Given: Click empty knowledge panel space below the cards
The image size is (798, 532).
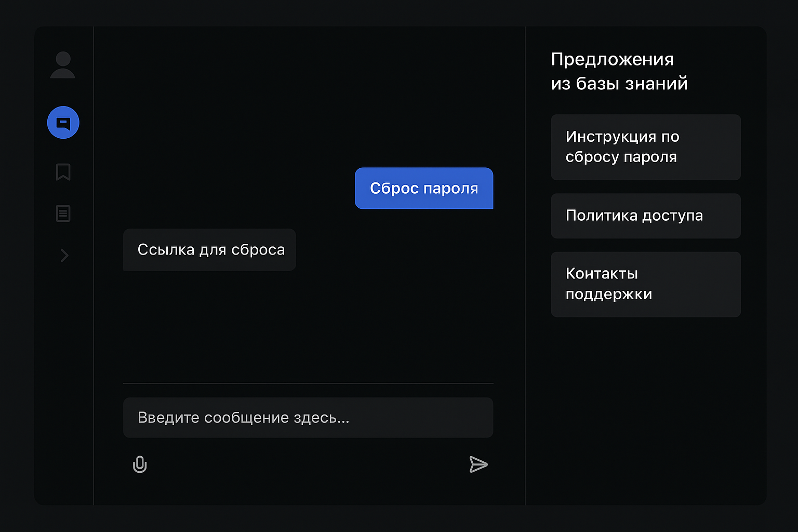Looking at the screenshot, I should 646,410.
